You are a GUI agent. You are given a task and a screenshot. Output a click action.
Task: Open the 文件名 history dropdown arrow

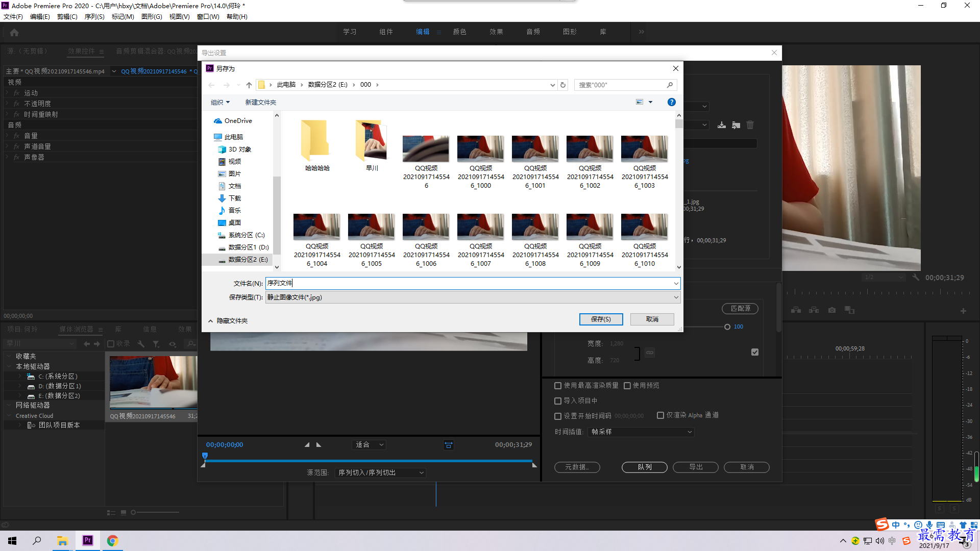(x=676, y=284)
